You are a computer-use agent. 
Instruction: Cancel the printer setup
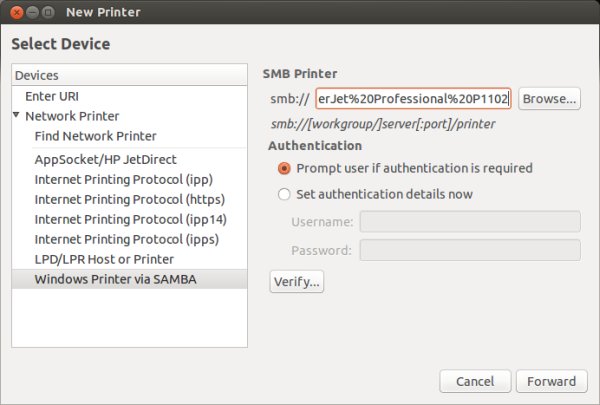[475, 381]
